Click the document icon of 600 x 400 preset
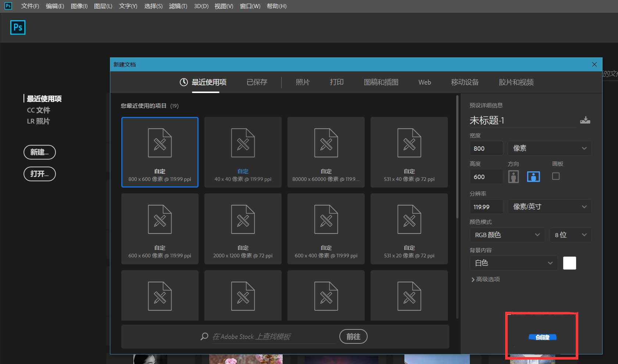 326,220
